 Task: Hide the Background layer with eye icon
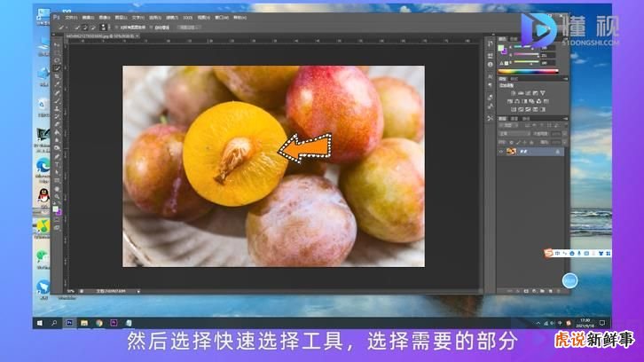click(501, 152)
